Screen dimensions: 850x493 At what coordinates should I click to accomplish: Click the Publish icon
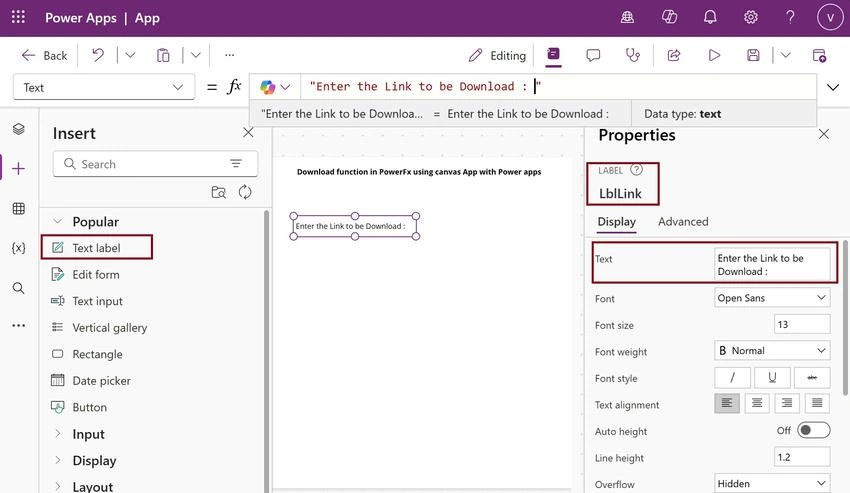click(x=819, y=55)
